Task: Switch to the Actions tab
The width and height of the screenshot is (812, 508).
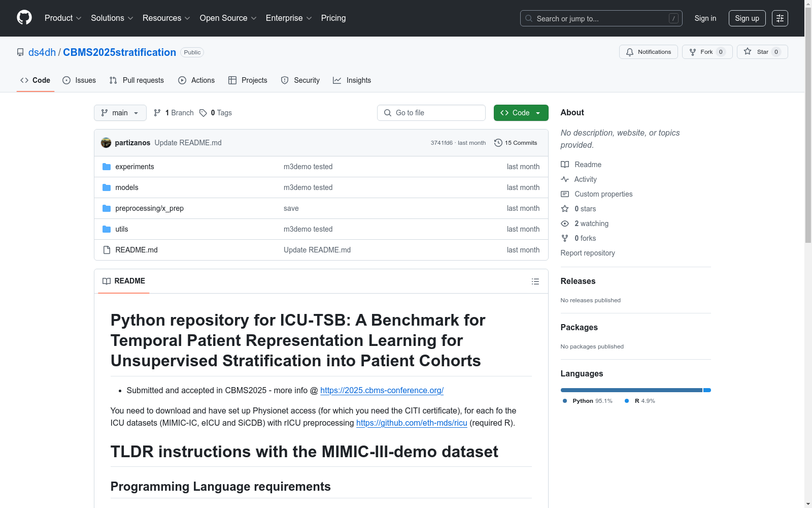Action: [x=196, y=80]
